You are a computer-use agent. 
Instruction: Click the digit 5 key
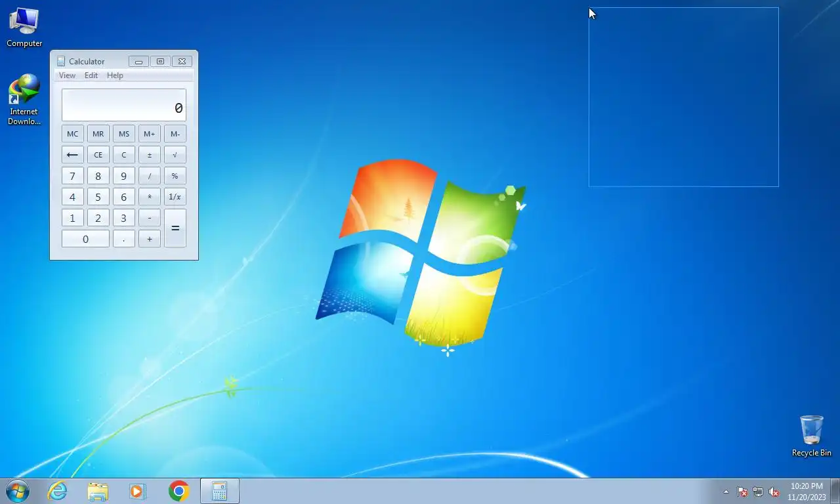[x=98, y=197]
